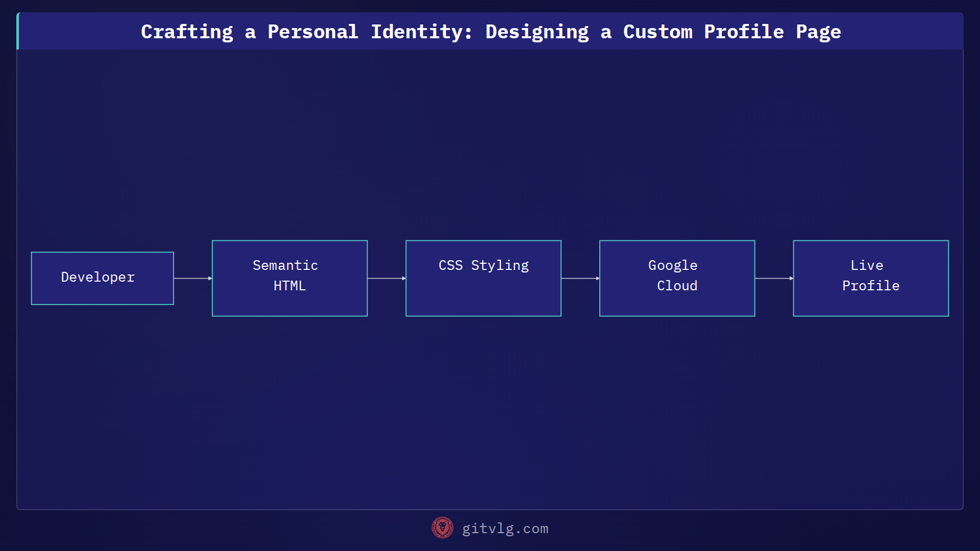Open the gitvlg.com link
Image resolution: width=980 pixels, height=551 pixels.
505,529
